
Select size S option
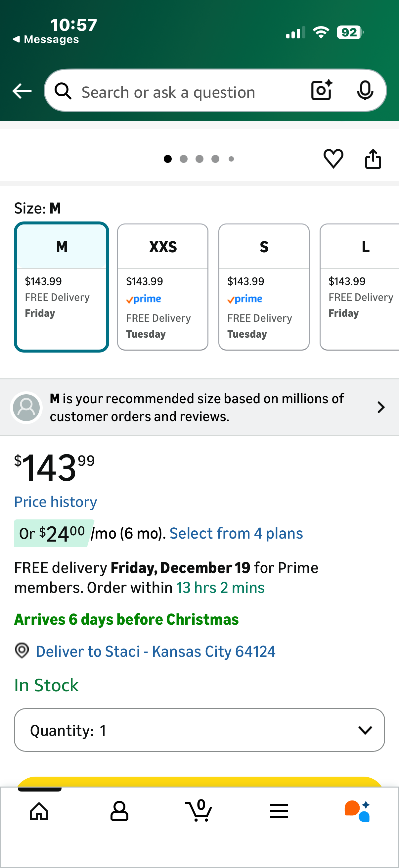point(264,286)
